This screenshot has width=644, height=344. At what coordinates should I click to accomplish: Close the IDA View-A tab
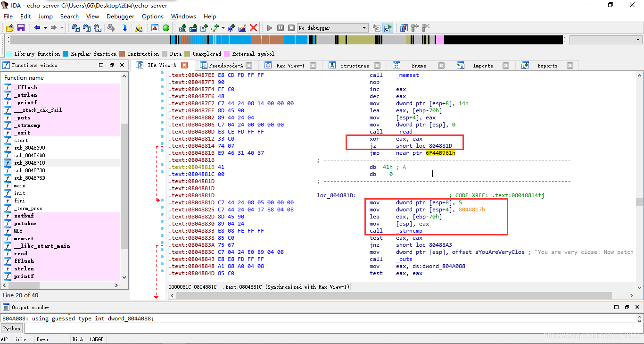pos(184,65)
